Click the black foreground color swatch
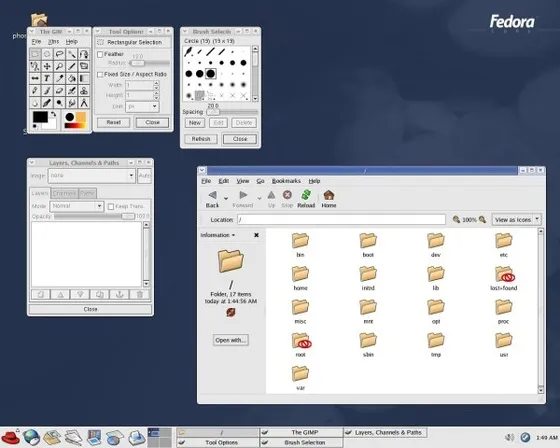 pyautogui.click(x=40, y=116)
